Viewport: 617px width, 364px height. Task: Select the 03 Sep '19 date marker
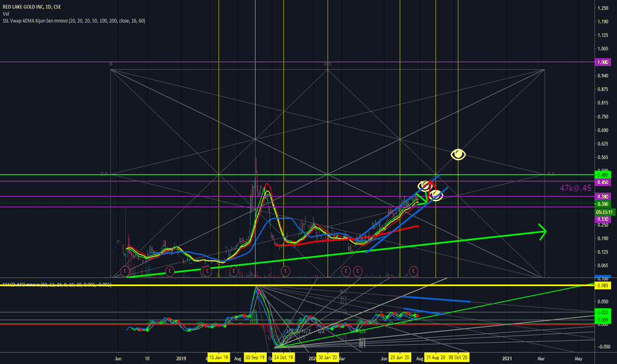[255, 357]
